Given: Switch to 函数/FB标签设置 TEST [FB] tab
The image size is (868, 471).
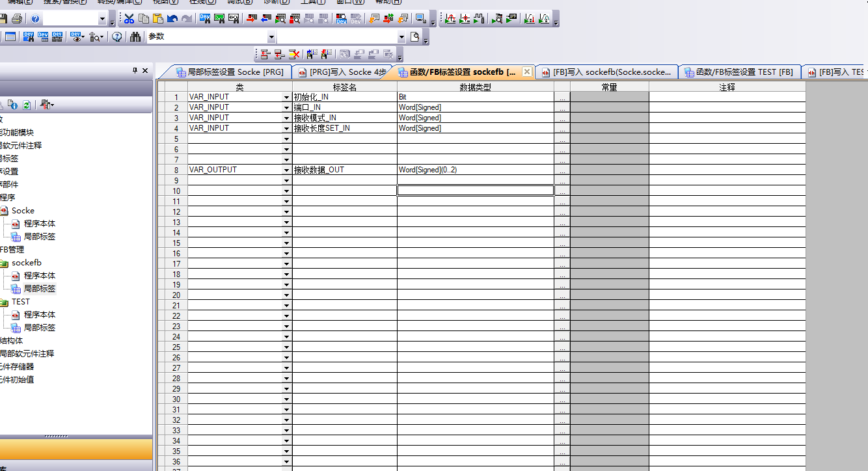Looking at the screenshot, I should pyautogui.click(x=739, y=72).
